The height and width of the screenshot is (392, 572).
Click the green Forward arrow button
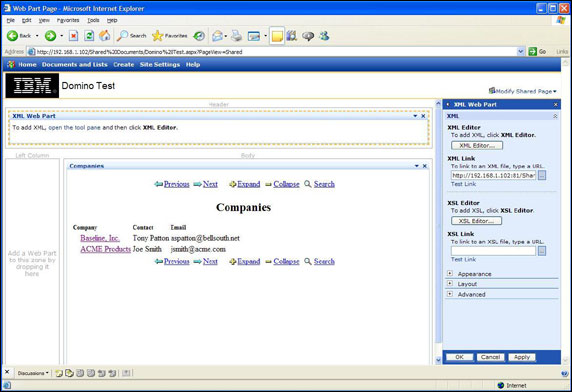(x=50, y=36)
